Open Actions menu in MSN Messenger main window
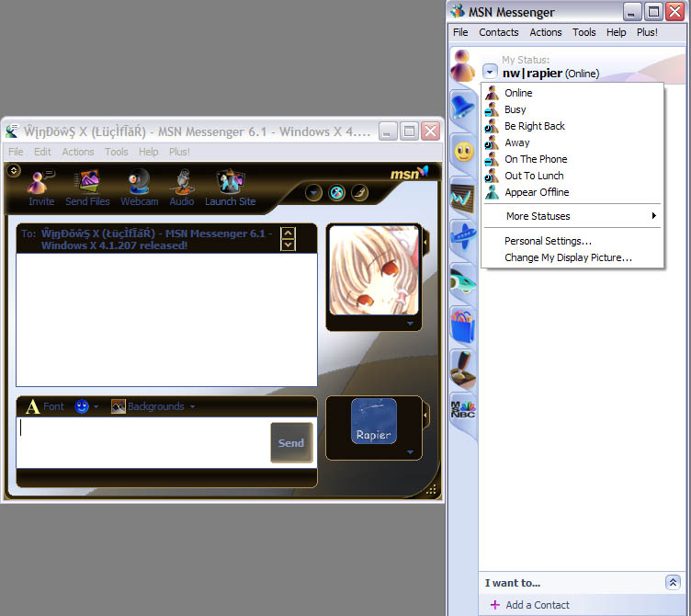Image resolution: width=691 pixels, height=616 pixels. pyautogui.click(x=546, y=32)
